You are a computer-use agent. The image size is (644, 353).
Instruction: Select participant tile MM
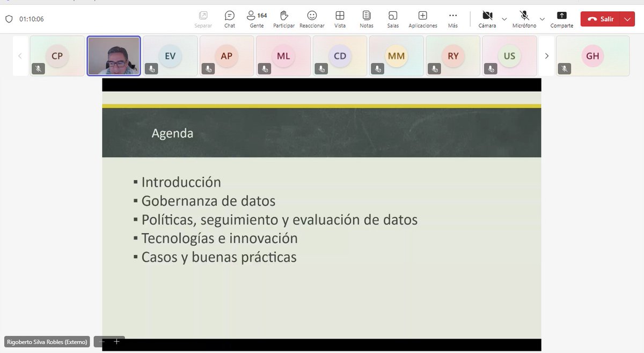(397, 56)
